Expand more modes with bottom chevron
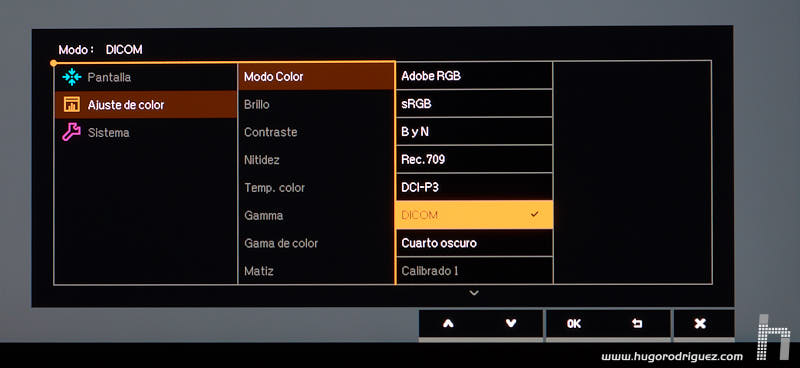The width and height of the screenshot is (800, 368). click(x=474, y=293)
